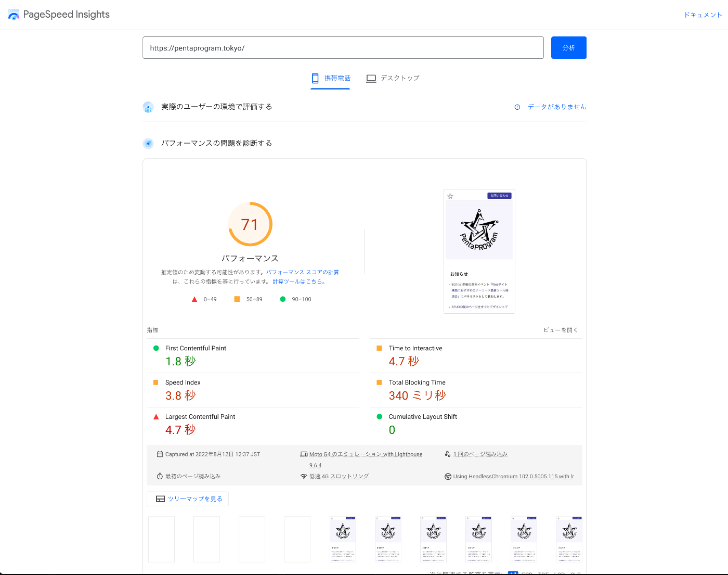
Task: Click the icon beside 1 回のページ読み込み
Action: [448, 454]
